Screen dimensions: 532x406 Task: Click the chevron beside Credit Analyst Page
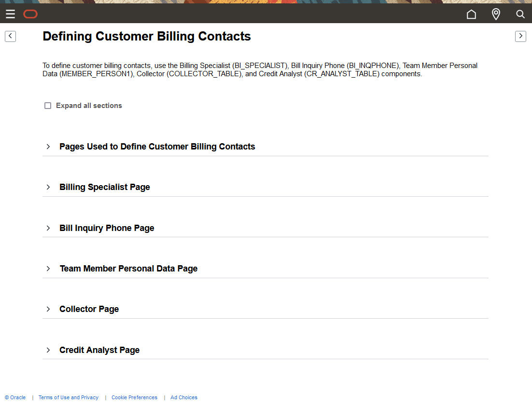tap(48, 350)
